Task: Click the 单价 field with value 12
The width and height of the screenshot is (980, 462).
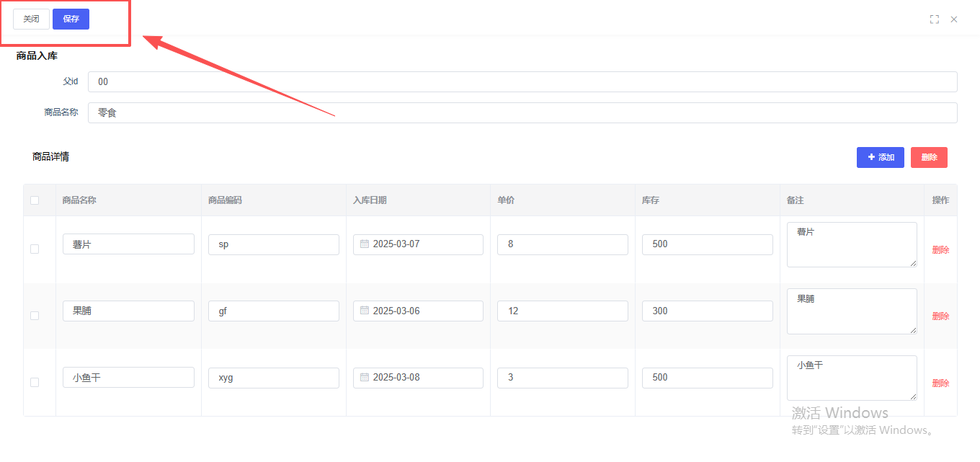Action: pyautogui.click(x=562, y=311)
